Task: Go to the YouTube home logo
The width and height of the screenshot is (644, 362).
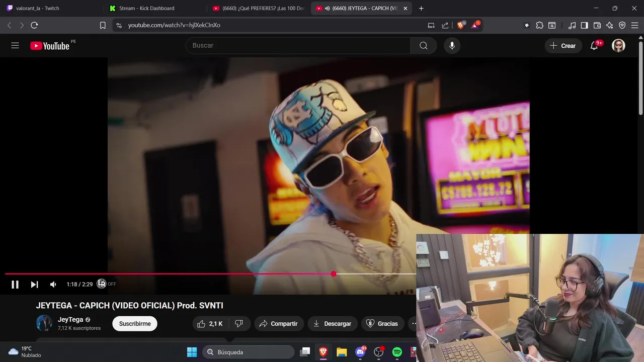Action: (x=50, y=46)
